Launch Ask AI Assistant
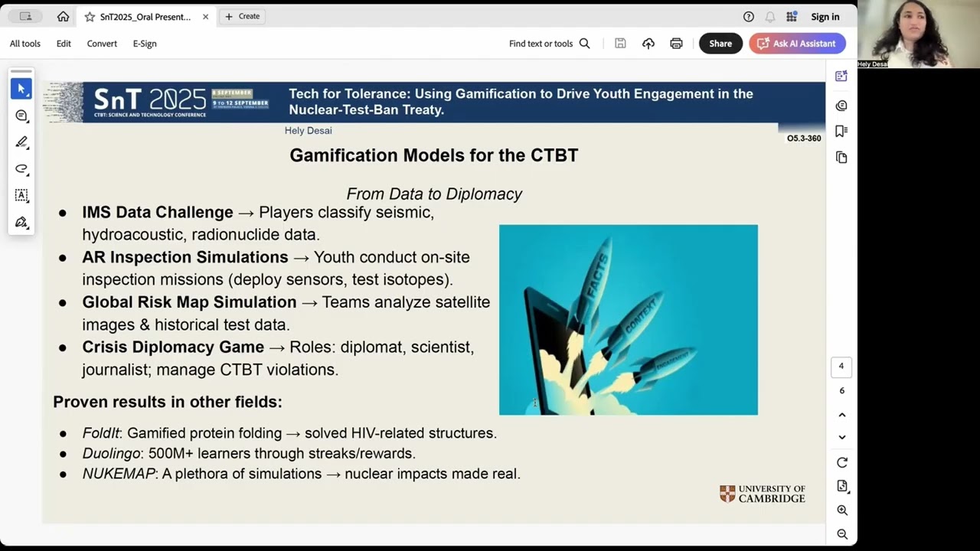Viewport: 980px width, 551px height. 797,44
